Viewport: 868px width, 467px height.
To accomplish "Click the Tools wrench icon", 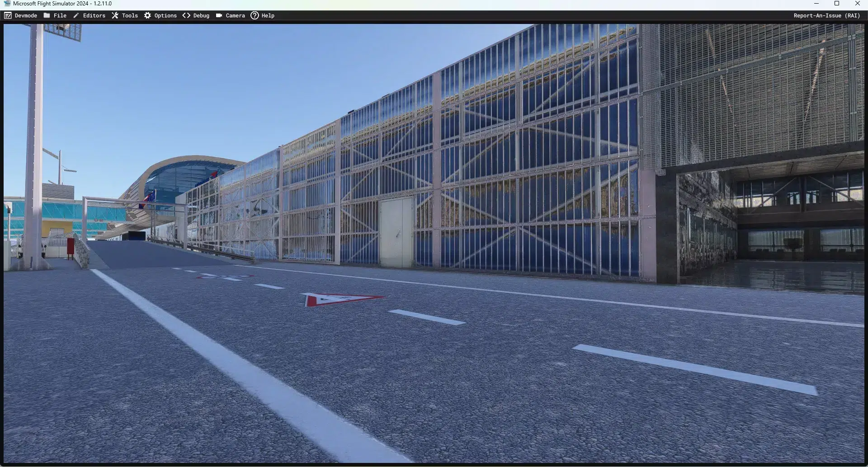I will (115, 15).
